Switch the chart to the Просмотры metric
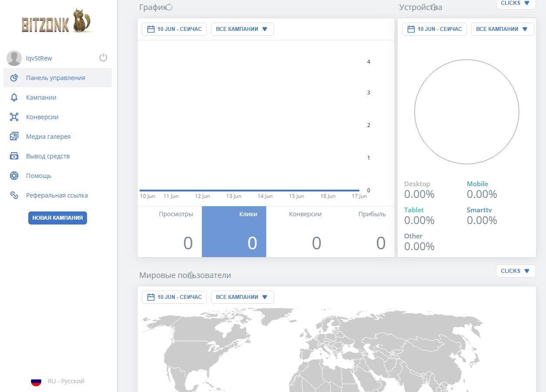The image size is (546, 392). click(170, 231)
